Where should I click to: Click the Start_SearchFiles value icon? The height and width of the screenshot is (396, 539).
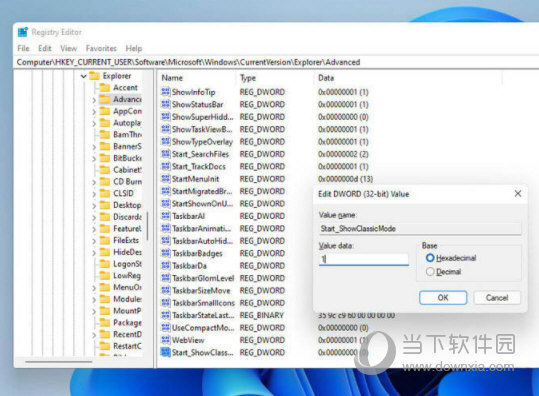tap(166, 154)
